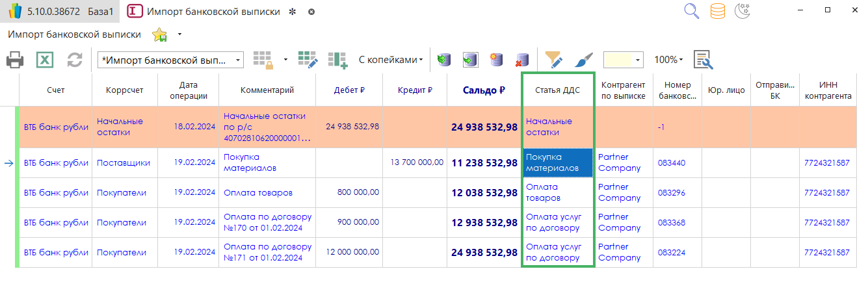Image resolution: width=868 pixels, height=295 pixels.
Task: Click the grid with pencil icon
Action: [x=308, y=60]
